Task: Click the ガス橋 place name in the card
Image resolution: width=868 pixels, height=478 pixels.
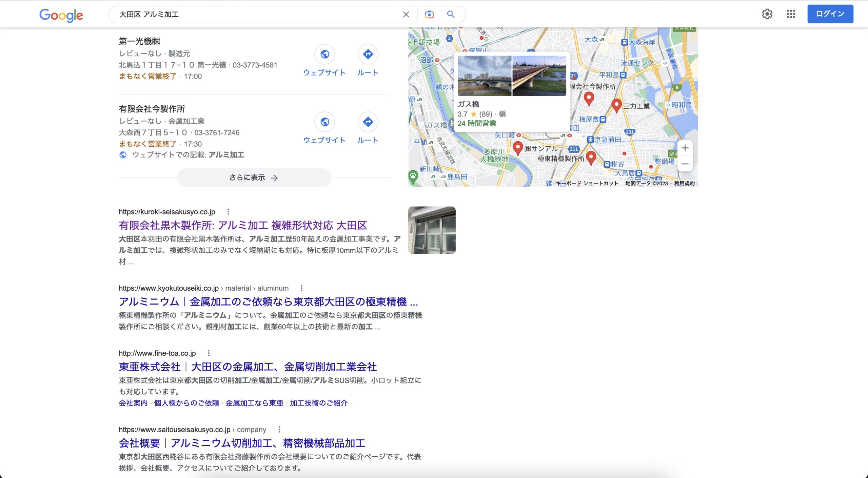Action: coord(468,104)
